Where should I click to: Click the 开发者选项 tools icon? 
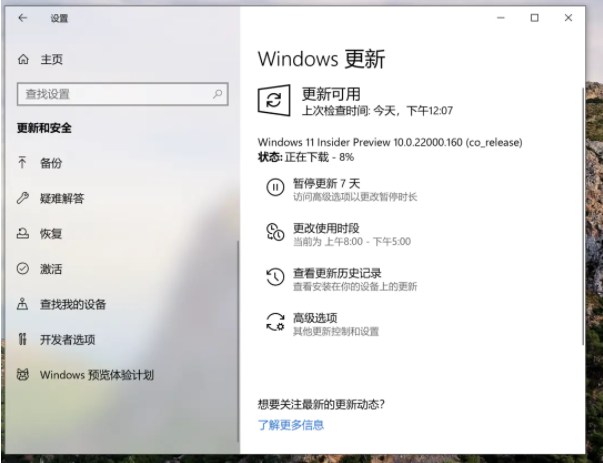click(x=23, y=339)
